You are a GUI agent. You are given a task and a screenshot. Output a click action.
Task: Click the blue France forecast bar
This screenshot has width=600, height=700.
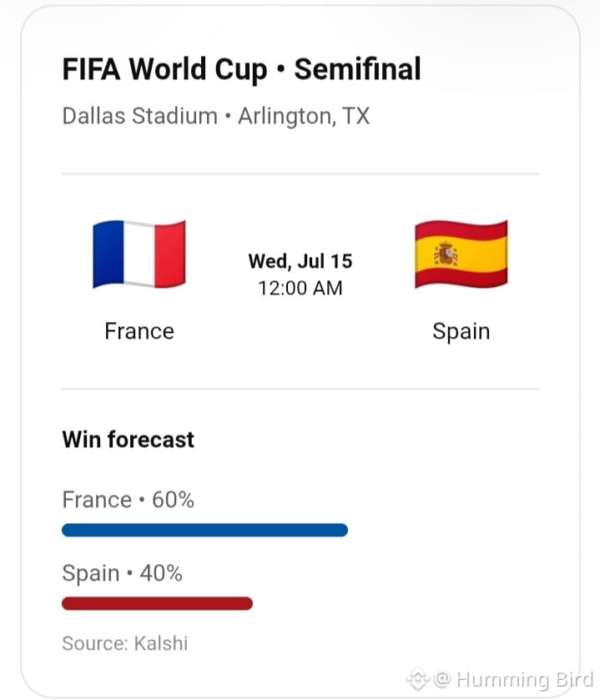click(205, 530)
